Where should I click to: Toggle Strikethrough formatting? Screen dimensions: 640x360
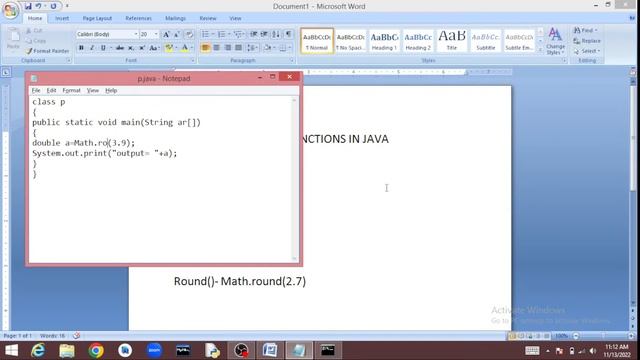click(x=120, y=48)
